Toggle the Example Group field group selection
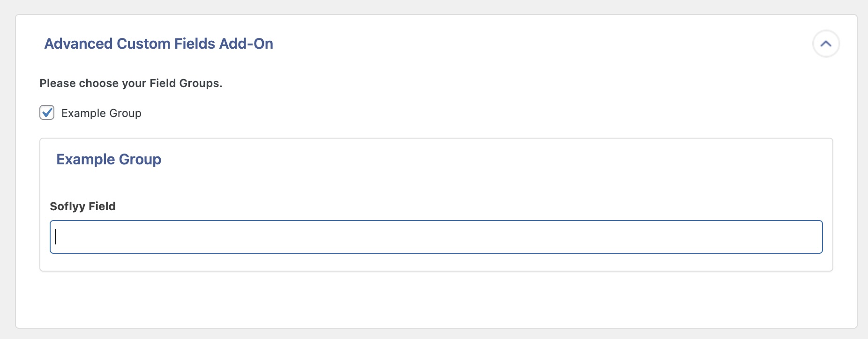 point(47,113)
